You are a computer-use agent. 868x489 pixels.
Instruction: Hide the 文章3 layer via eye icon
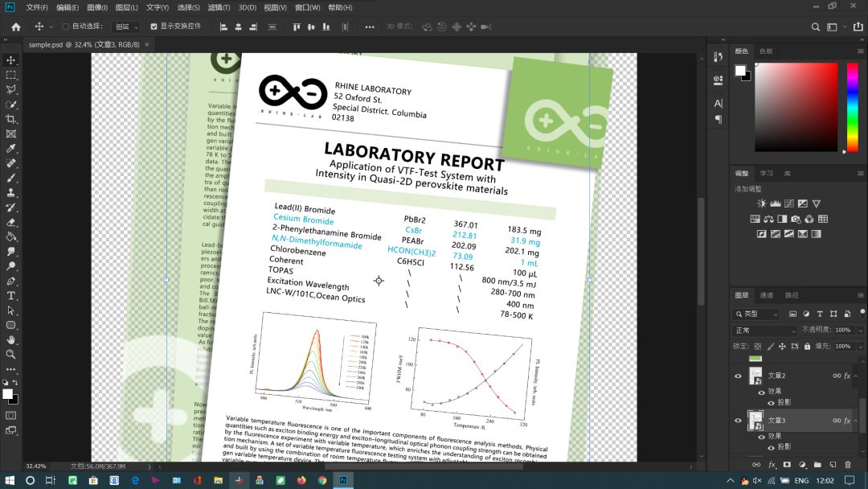pos(738,421)
